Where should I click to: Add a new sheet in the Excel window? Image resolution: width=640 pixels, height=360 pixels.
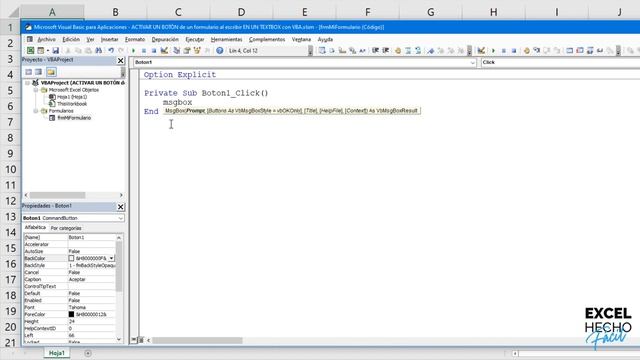tap(88, 353)
